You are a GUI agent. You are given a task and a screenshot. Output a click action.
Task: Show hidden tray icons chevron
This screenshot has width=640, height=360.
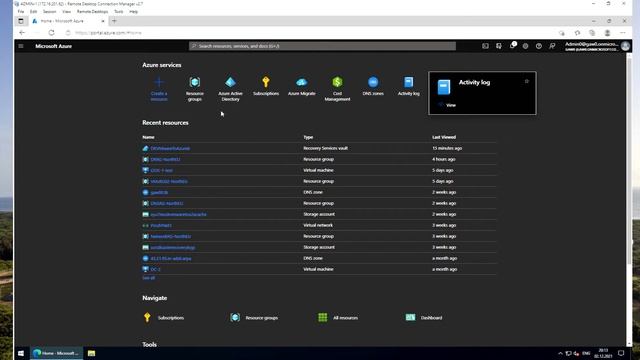coord(560,353)
